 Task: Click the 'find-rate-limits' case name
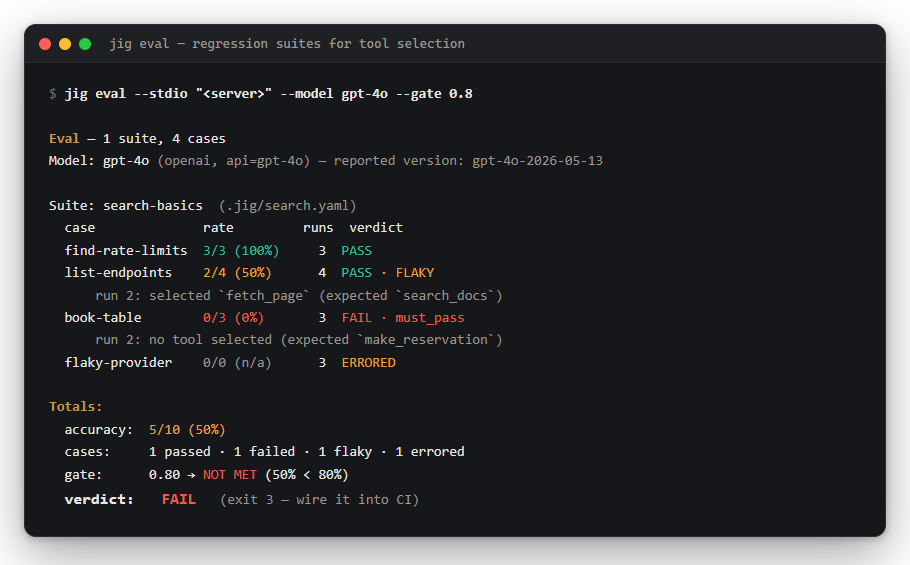coord(126,251)
